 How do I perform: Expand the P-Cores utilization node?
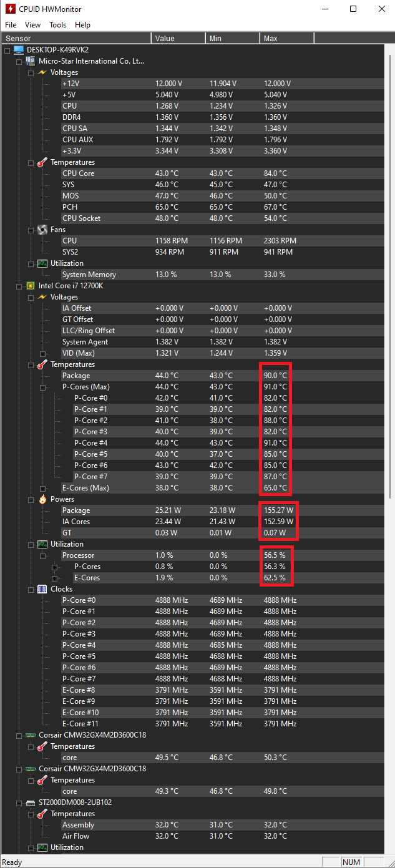[x=54, y=567]
